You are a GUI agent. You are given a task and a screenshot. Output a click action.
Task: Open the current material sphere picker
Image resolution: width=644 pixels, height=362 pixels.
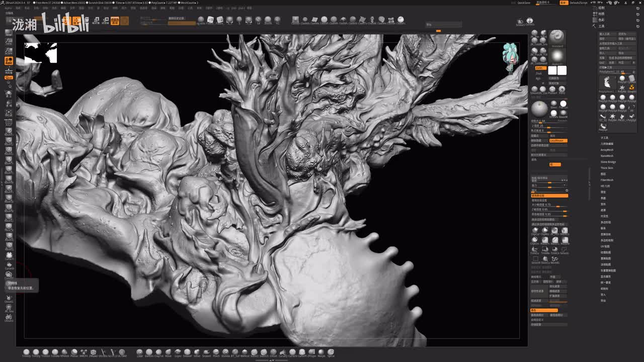539,109
